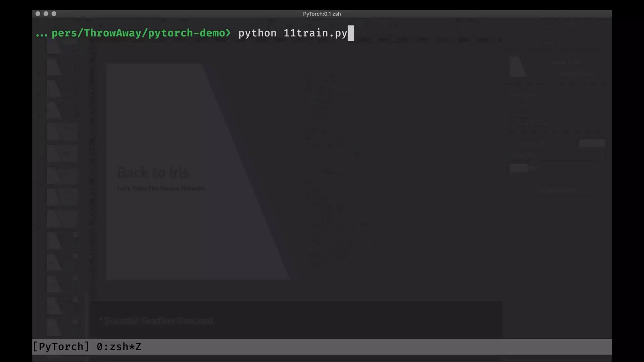
Task: Click the green prompt chevron arrow
Action: point(228,33)
